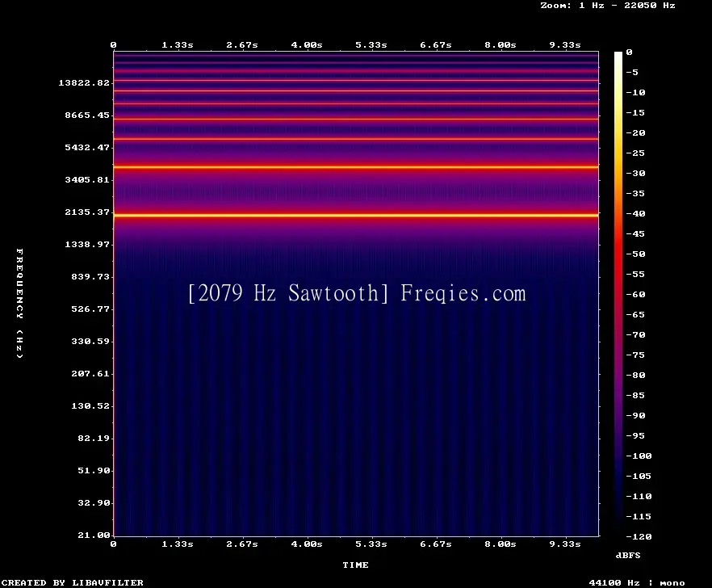Viewport: 712px width, 588px height.
Task: Click the 839.73 frequency tick label
Action: (90, 276)
